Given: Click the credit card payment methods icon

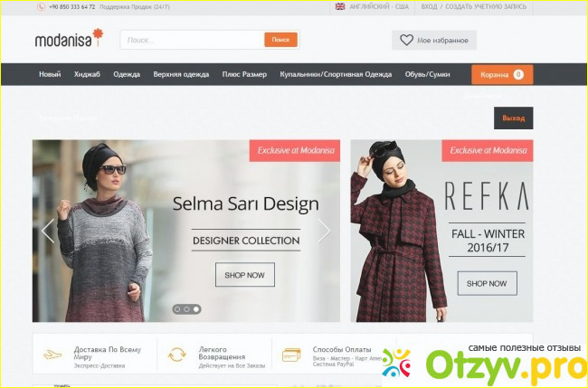Looking at the screenshot, I should pyautogui.click(x=291, y=355).
